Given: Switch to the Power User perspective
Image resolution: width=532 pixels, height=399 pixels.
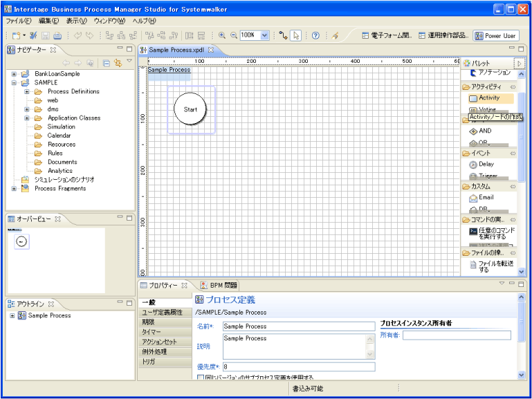Looking at the screenshot, I should click(495, 35).
